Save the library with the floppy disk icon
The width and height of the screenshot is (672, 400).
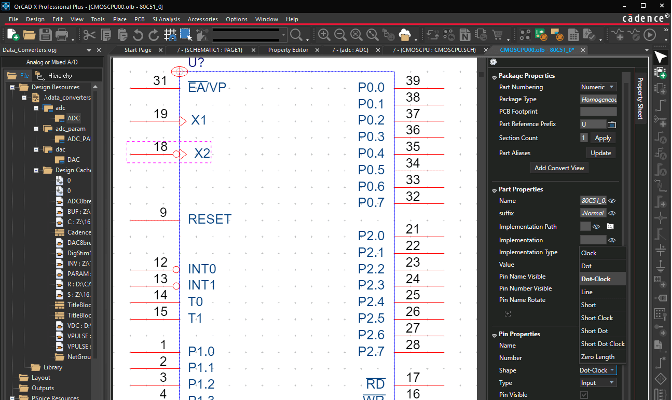45,35
